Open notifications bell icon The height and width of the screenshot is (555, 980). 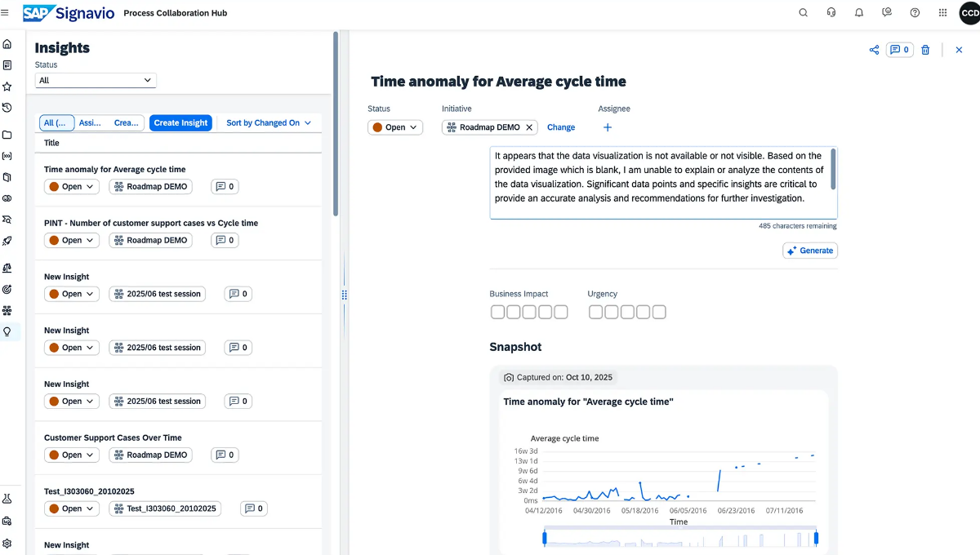pyautogui.click(x=859, y=13)
